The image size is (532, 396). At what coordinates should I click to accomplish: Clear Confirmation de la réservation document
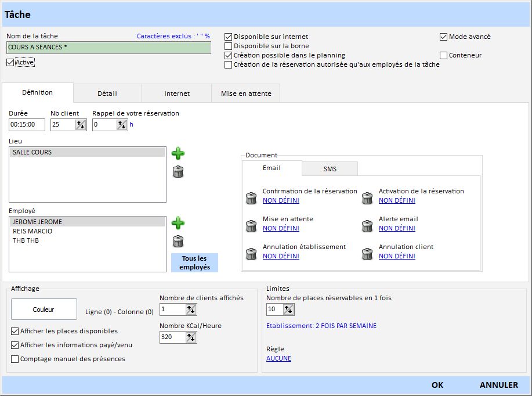(251, 198)
